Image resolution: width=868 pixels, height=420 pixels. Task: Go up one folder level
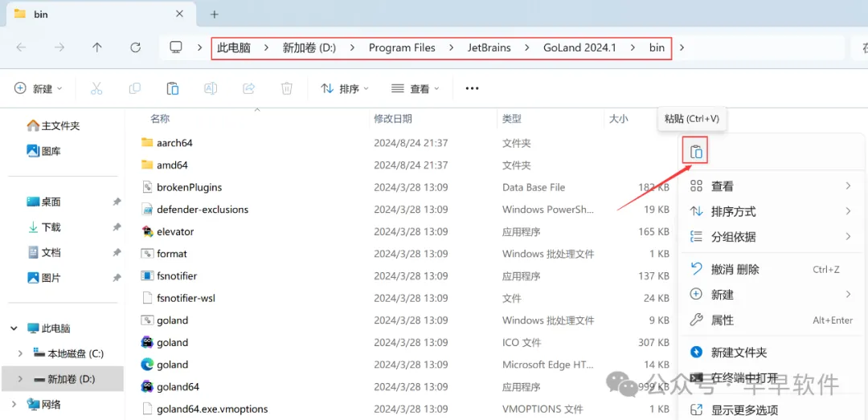(97, 47)
